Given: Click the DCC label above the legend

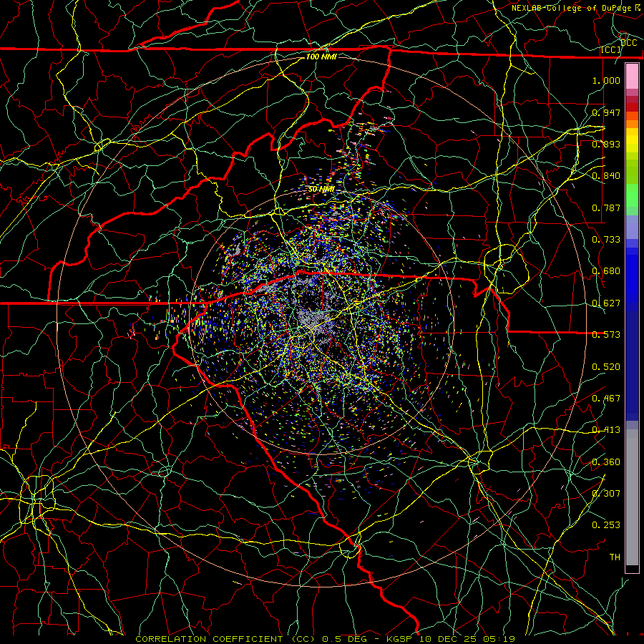Looking at the screenshot, I should (628, 43).
